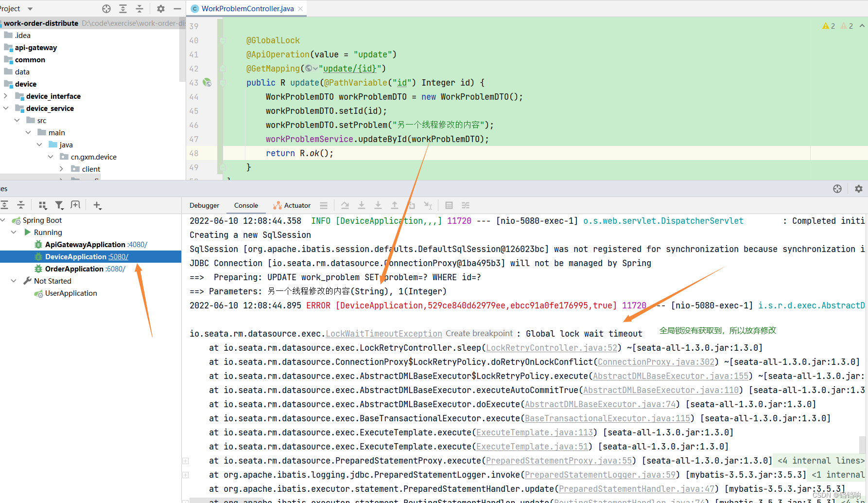Open the Project view dropdown arrow

[x=30, y=9]
